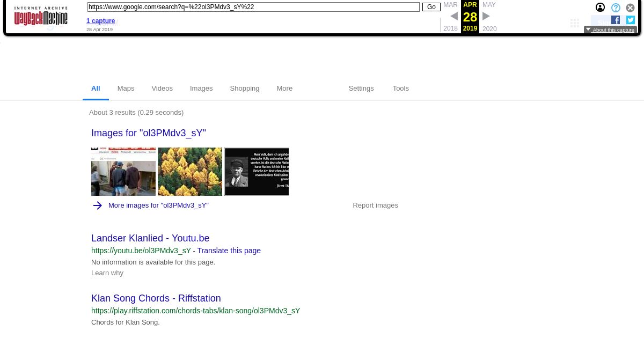Open the black quote portrait thumbnail
This screenshot has width=644, height=338.
coord(257,172)
